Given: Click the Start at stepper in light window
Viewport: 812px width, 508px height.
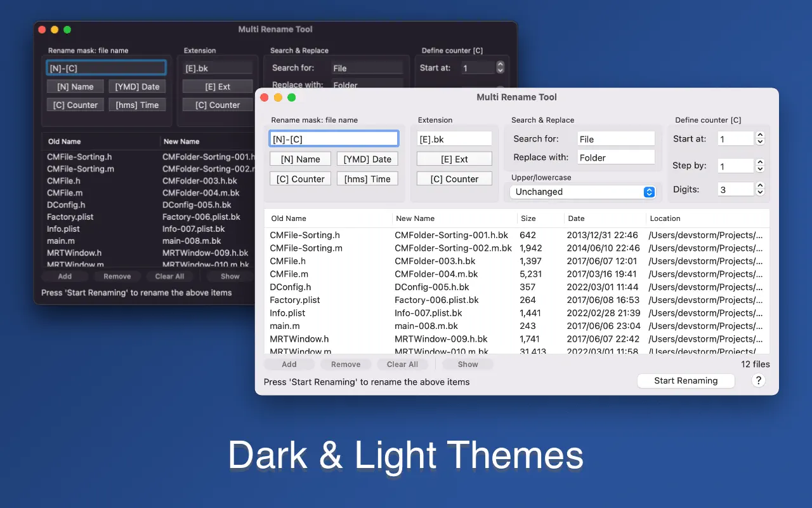Looking at the screenshot, I should click(x=760, y=138).
